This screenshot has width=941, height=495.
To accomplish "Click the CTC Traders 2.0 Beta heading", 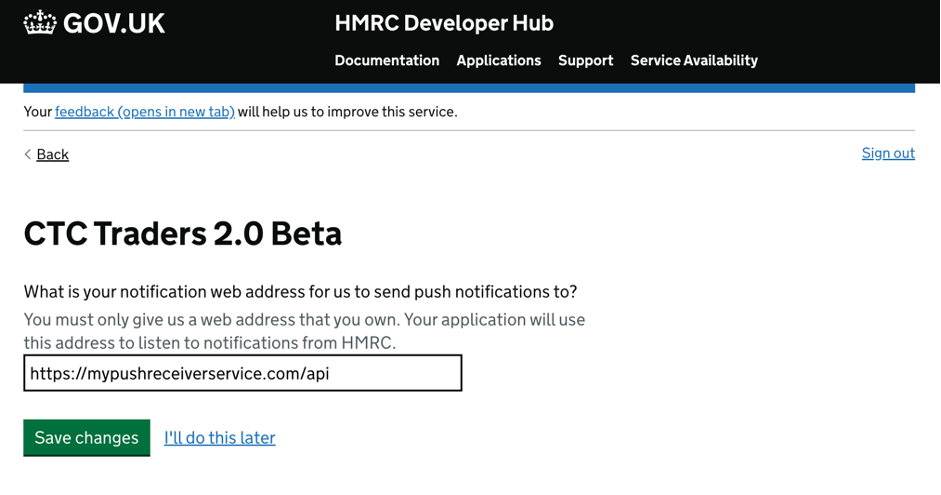I will [x=183, y=233].
